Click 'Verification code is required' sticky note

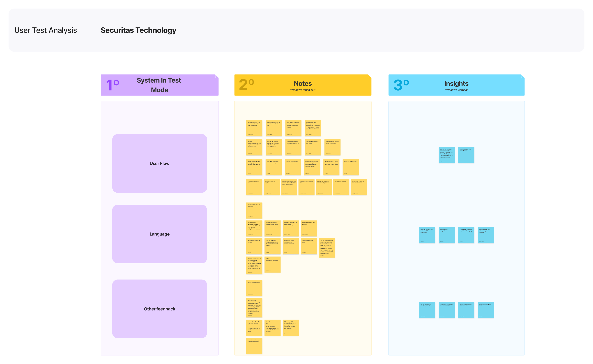[x=272, y=187]
